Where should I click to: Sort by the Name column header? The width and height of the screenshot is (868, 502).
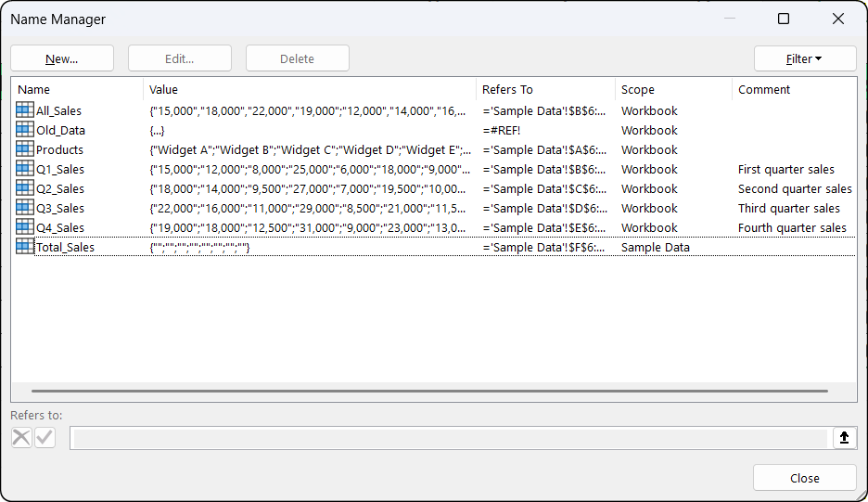(78, 90)
